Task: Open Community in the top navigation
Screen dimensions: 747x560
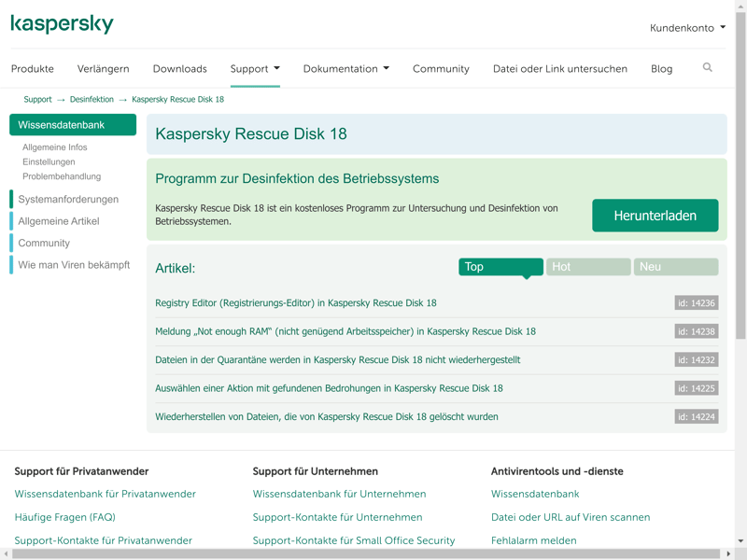Action: [441, 68]
